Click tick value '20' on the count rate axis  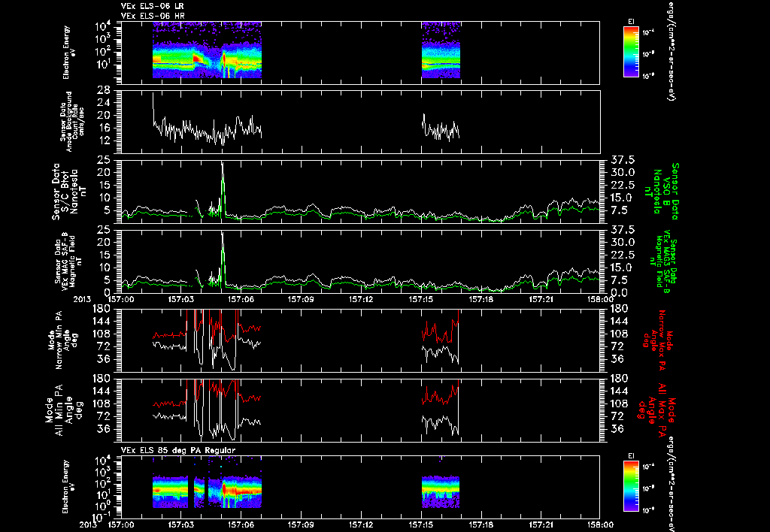point(103,115)
